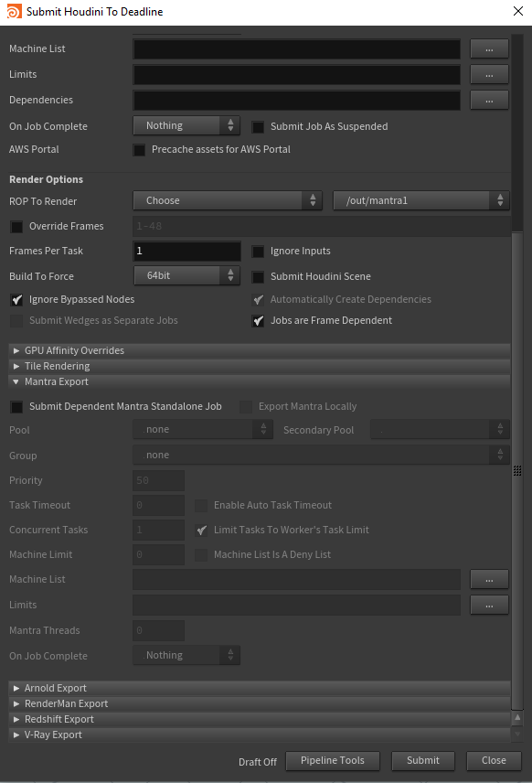Open the Limits browse ellipsis button at top
This screenshot has height=783, width=532.
(x=489, y=74)
